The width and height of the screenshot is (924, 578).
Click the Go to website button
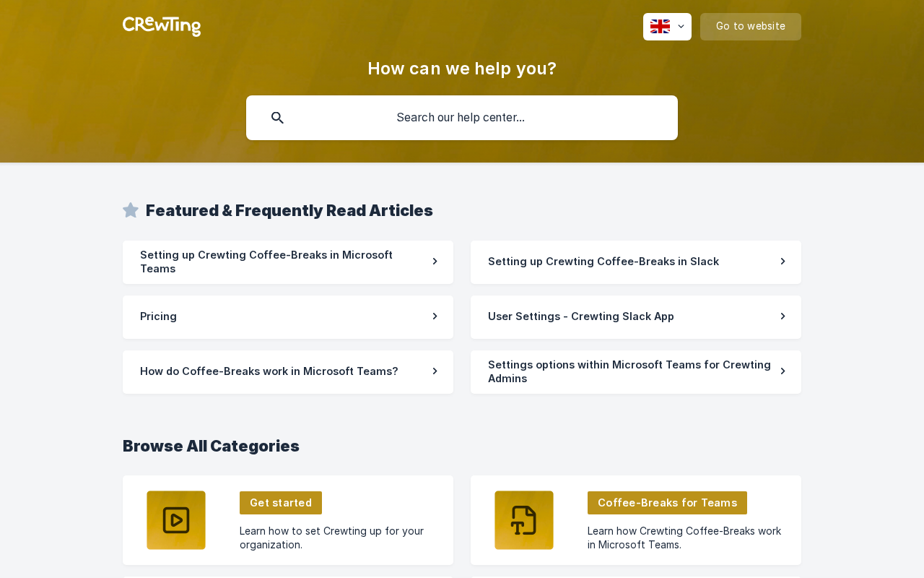(751, 27)
